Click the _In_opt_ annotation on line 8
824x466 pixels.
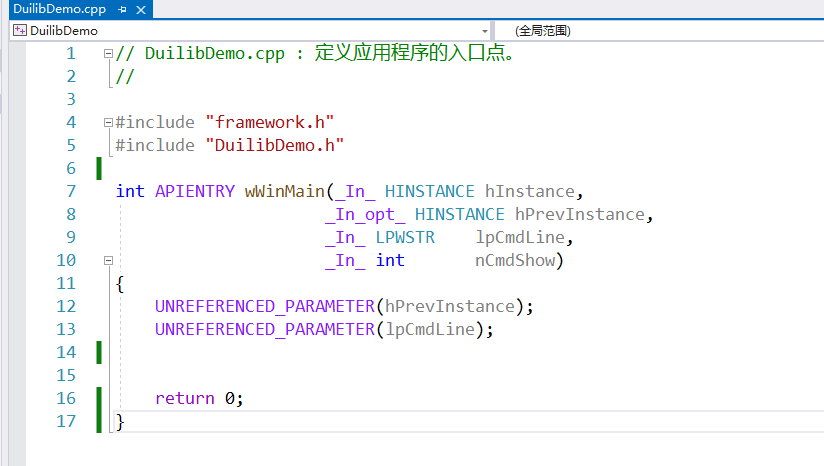365,214
